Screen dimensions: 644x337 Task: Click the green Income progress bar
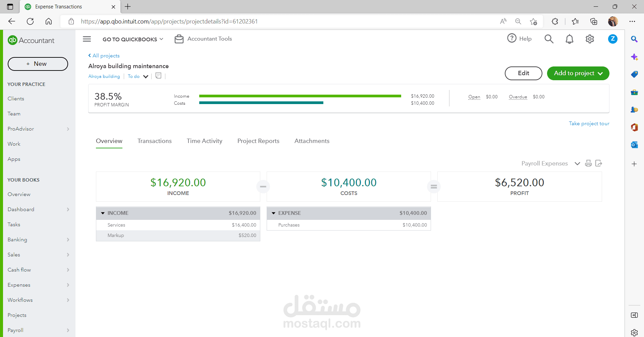300,96
